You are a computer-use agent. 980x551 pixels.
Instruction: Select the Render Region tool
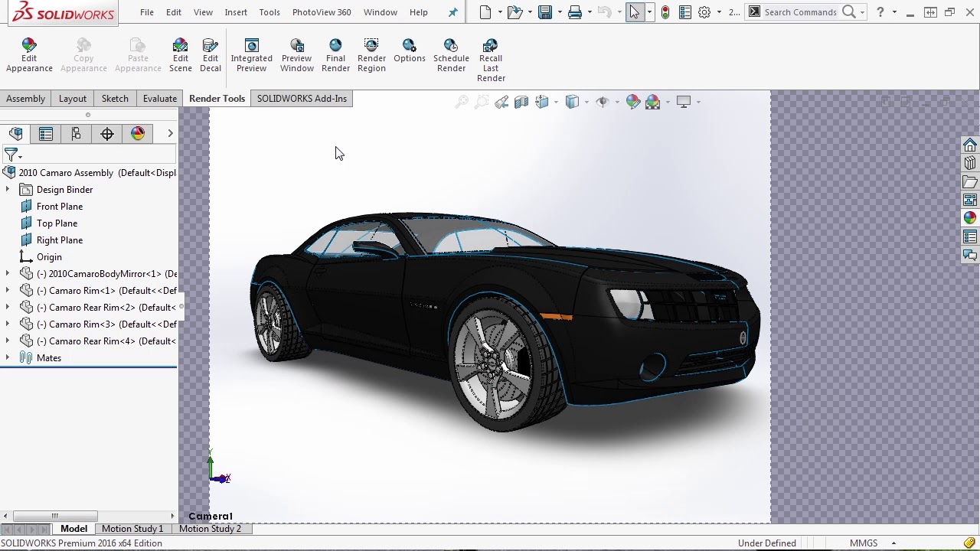click(x=371, y=56)
